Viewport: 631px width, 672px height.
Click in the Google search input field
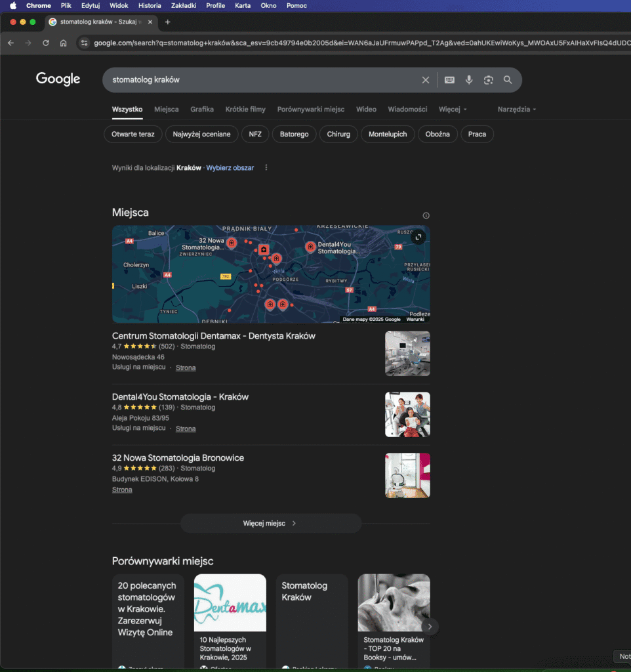pyautogui.click(x=264, y=79)
